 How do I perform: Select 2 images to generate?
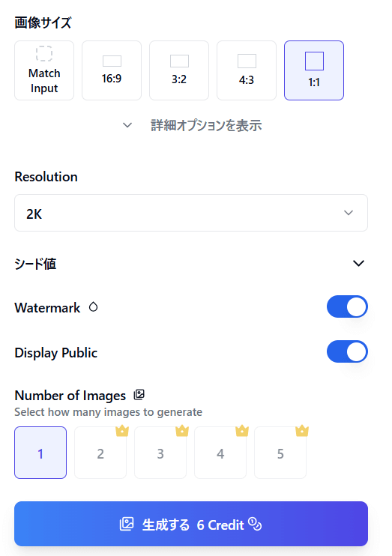tap(100, 453)
